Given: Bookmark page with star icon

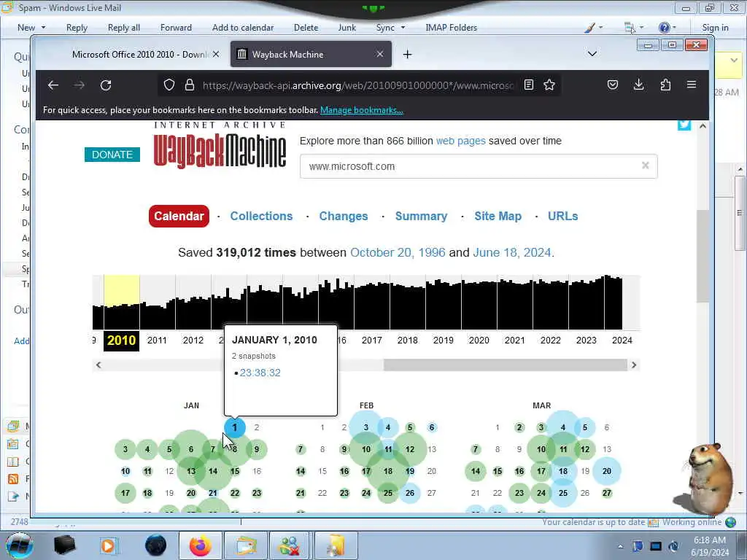Looking at the screenshot, I should [549, 85].
